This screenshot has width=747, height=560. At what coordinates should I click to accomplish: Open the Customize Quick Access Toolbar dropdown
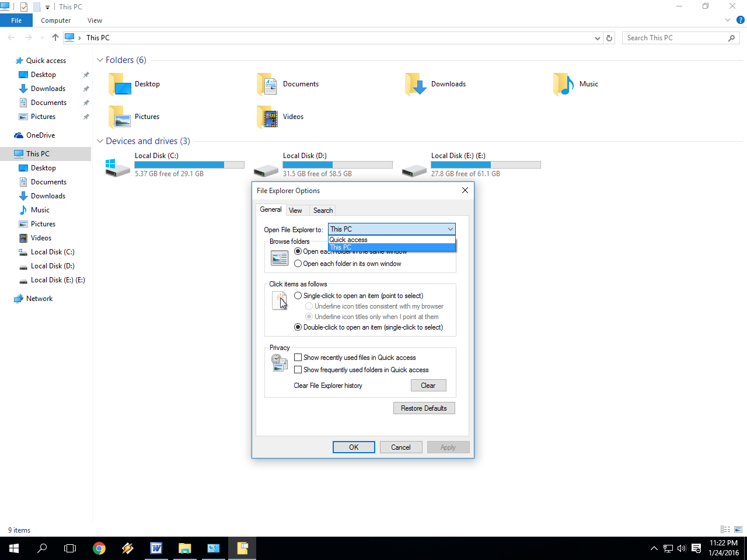tap(48, 7)
